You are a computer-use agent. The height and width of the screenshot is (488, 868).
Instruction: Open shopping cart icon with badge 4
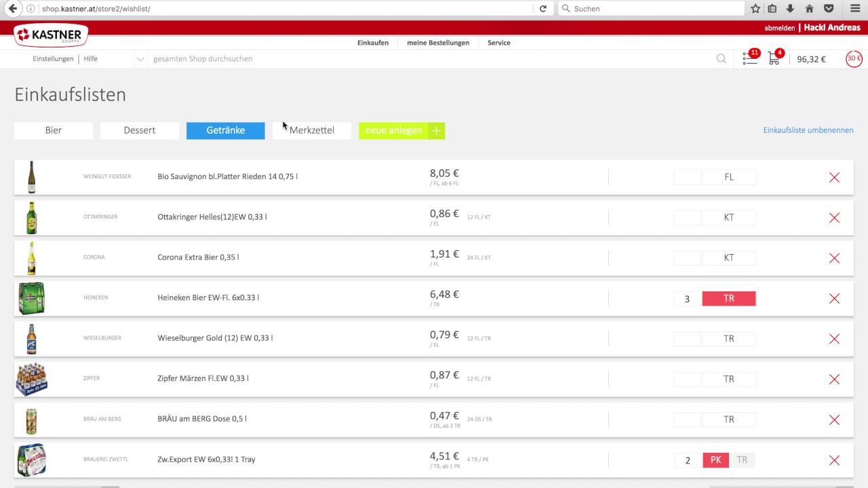coord(774,58)
